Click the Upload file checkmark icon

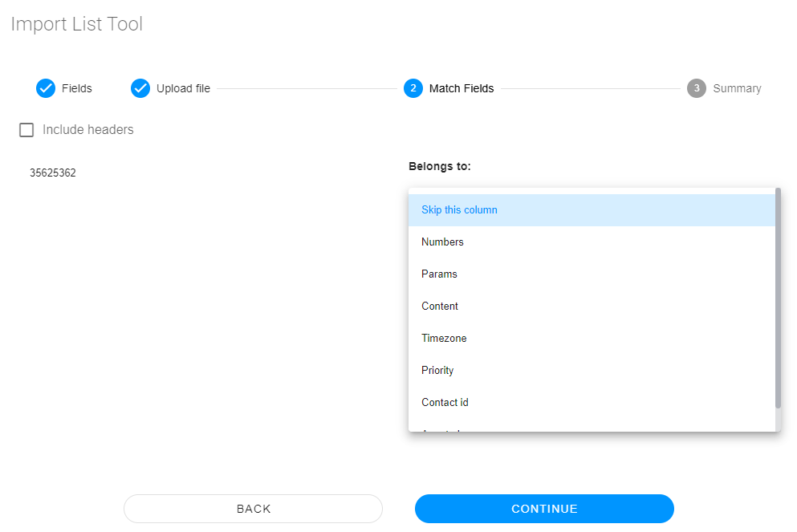pos(140,88)
